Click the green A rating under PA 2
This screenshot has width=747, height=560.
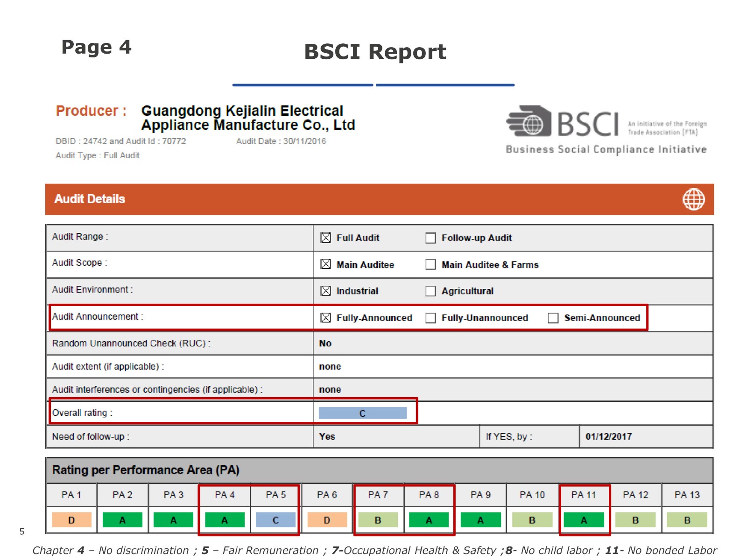122,520
